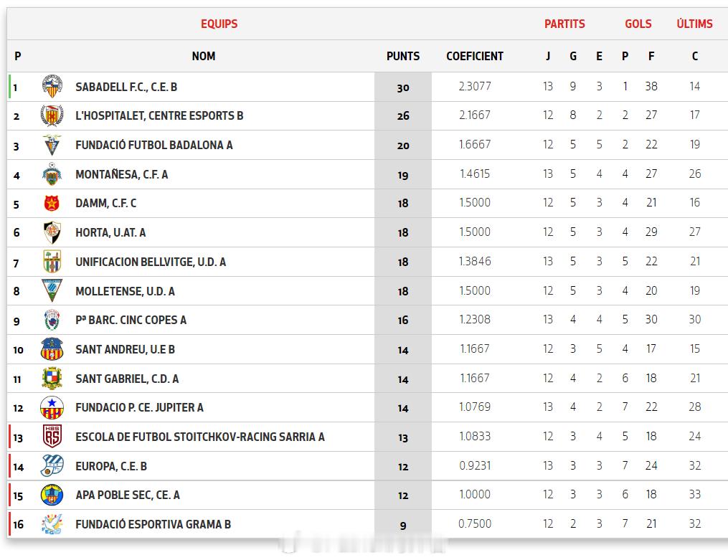
Task: Open UNIFICACION BELLVITGE, U.D. A link
Action: click(x=151, y=262)
